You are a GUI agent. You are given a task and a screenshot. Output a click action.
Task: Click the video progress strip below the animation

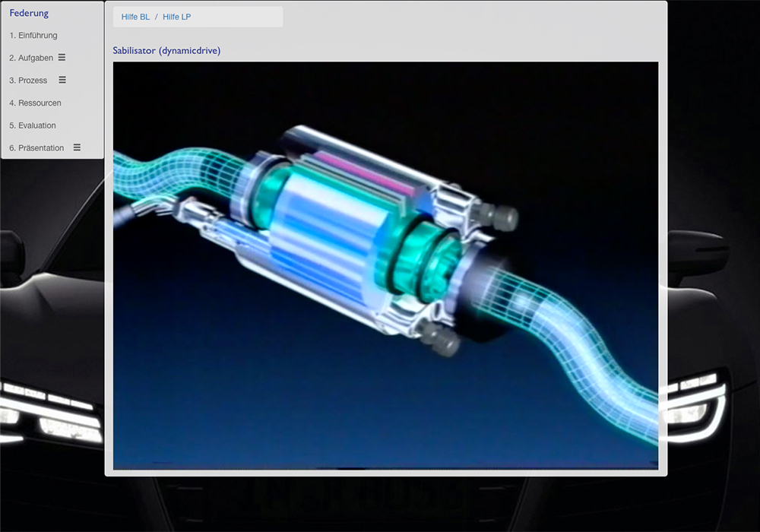tap(385, 466)
